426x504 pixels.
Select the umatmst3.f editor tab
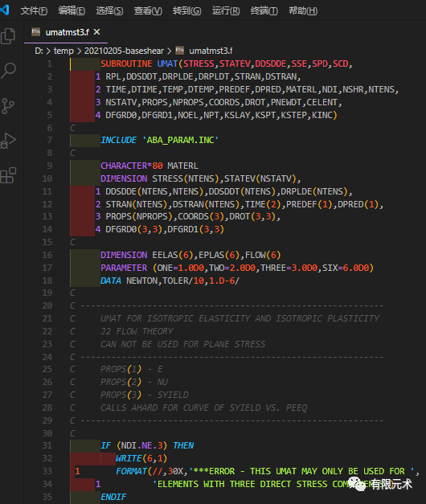tap(66, 32)
